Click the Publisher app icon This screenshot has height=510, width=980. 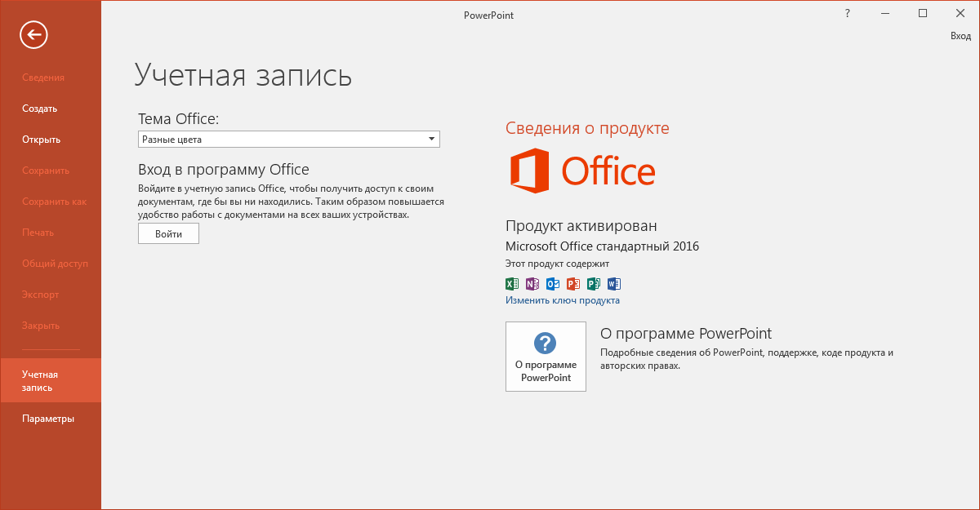(594, 284)
